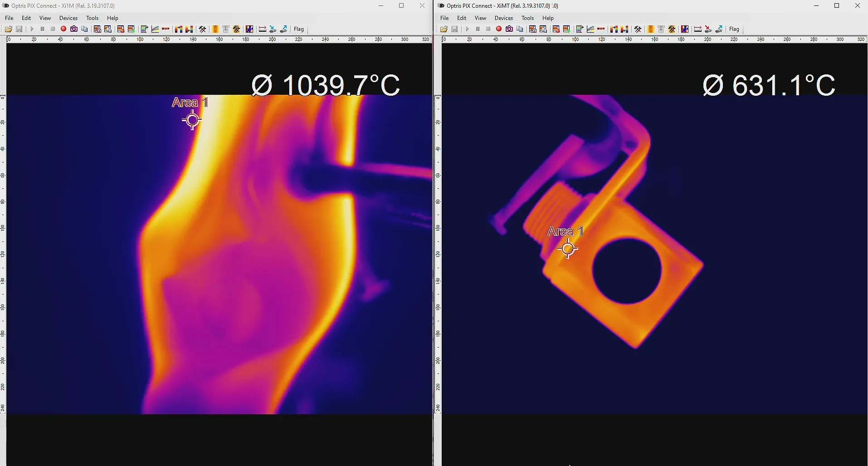
Task: Click the copy-to-clipboard icon in Xi1M toolbar
Action: click(x=84, y=29)
